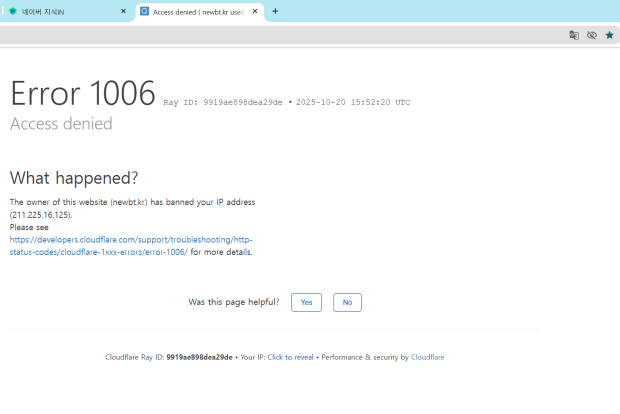Image resolution: width=620 pixels, height=414 pixels.
Task: Click the crossed-out eye tracking icon
Action: pos(592,35)
